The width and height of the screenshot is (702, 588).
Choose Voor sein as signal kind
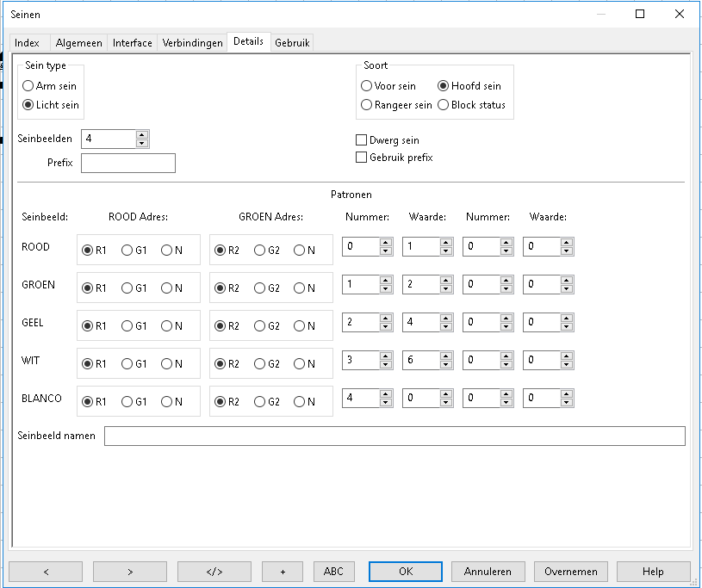tap(367, 86)
